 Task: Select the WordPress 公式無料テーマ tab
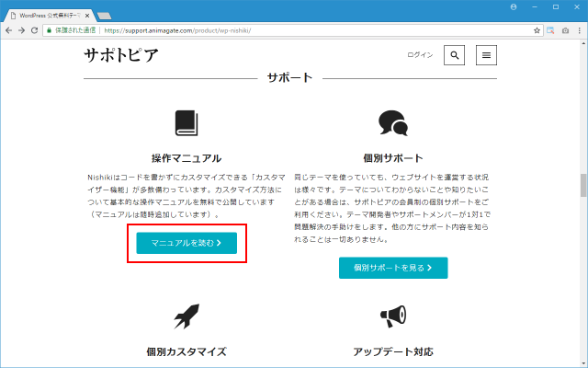pyautogui.click(x=50, y=16)
